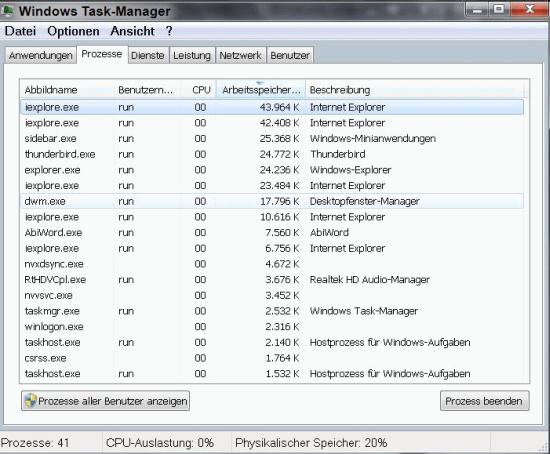The image size is (550, 454).
Task: Click the Task-Manager title bar icon
Action: [x=7, y=11]
